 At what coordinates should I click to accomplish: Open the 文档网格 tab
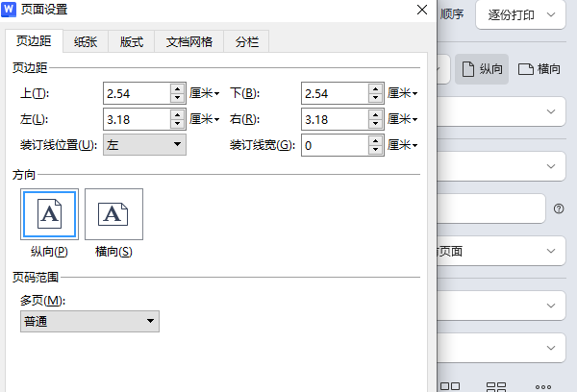(188, 42)
